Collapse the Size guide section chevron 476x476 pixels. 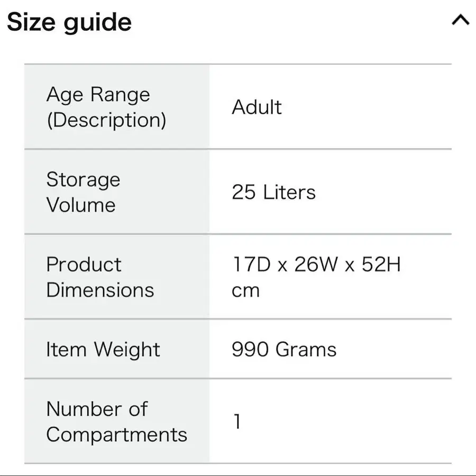pos(461,21)
